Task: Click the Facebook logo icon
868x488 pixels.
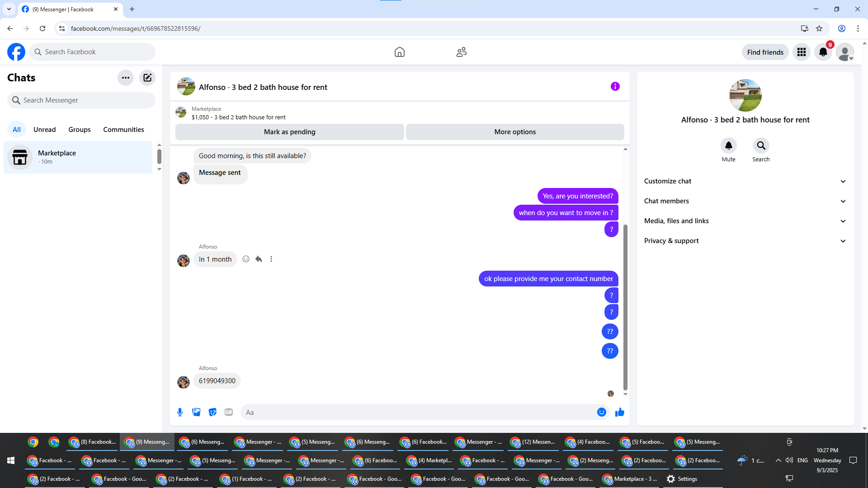Action: pos(16,52)
